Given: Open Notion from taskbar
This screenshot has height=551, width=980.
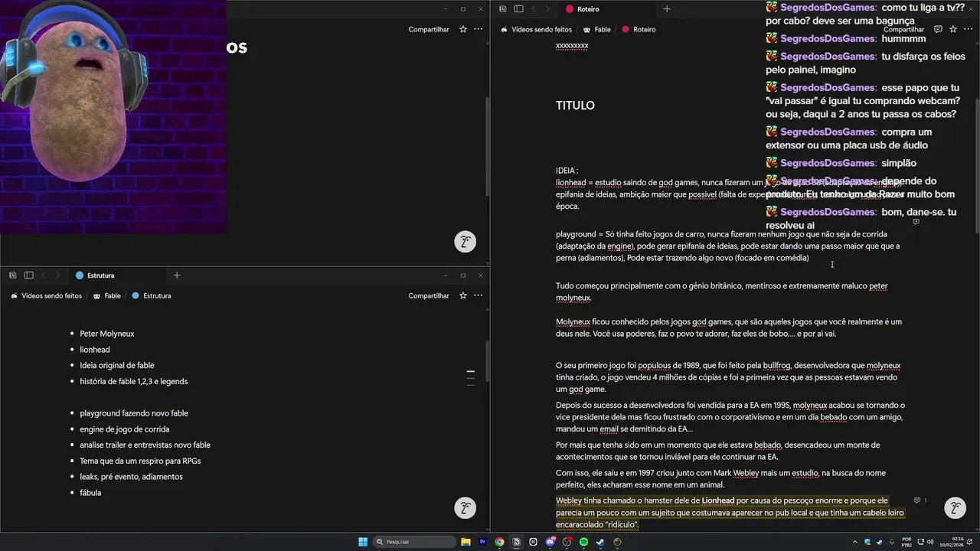Looking at the screenshot, I should 516,542.
